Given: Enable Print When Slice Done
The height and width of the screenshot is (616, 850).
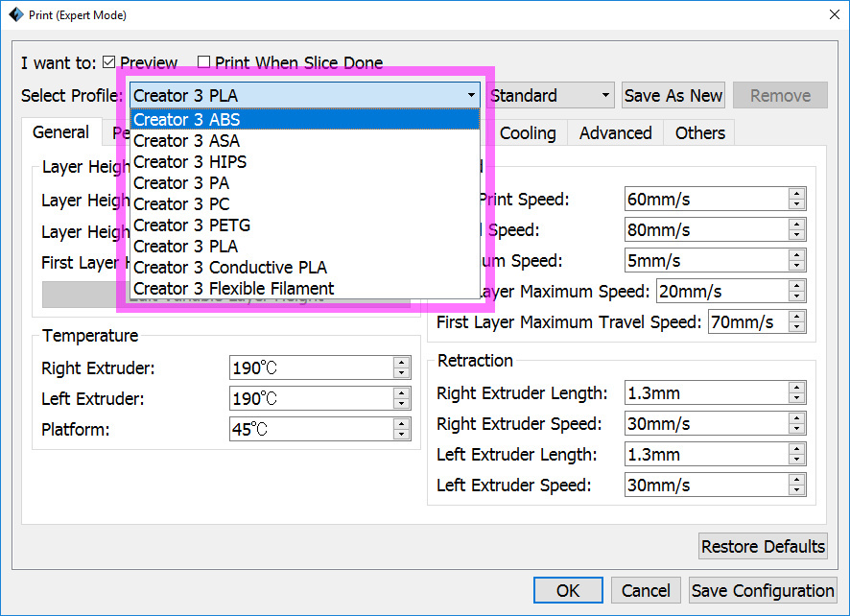Looking at the screenshot, I should [203, 62].
